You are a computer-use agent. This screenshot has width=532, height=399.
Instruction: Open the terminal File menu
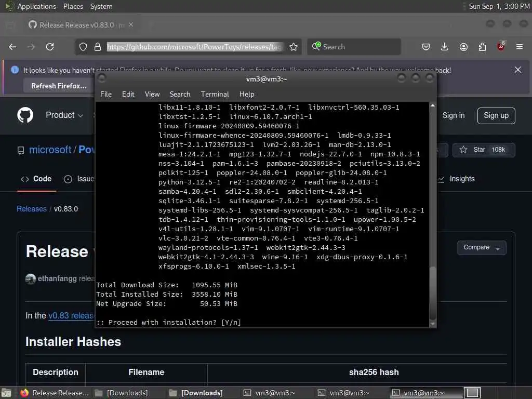pos(106,95)
